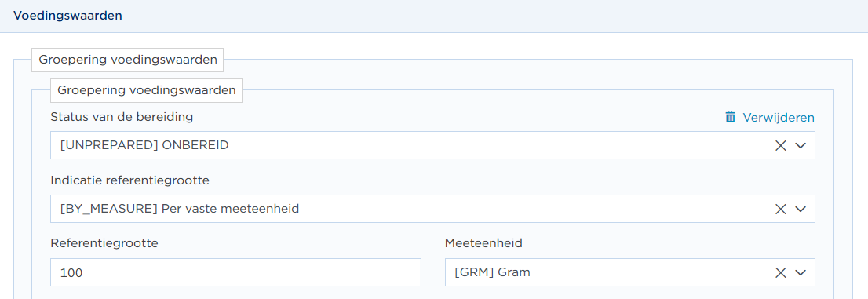Expand the Meeteenheid chevron arrow
Viewport: 868px width, 299px height.
click(x=801, y=272)
